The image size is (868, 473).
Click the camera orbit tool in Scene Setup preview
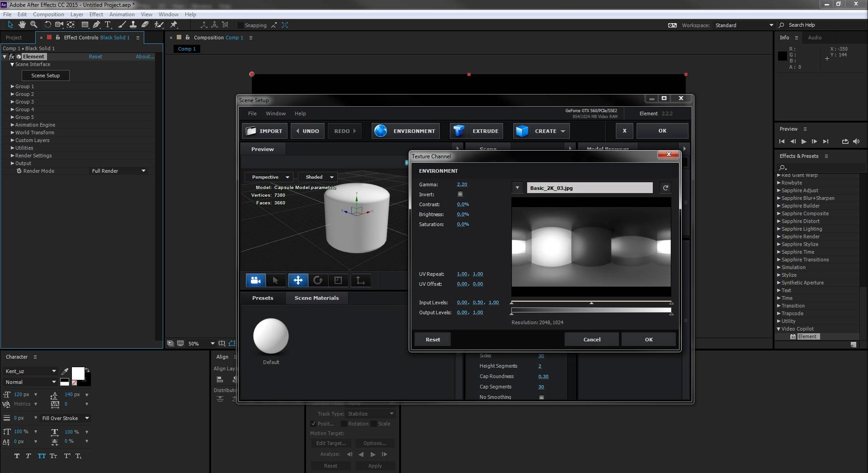tap(255, 280)
